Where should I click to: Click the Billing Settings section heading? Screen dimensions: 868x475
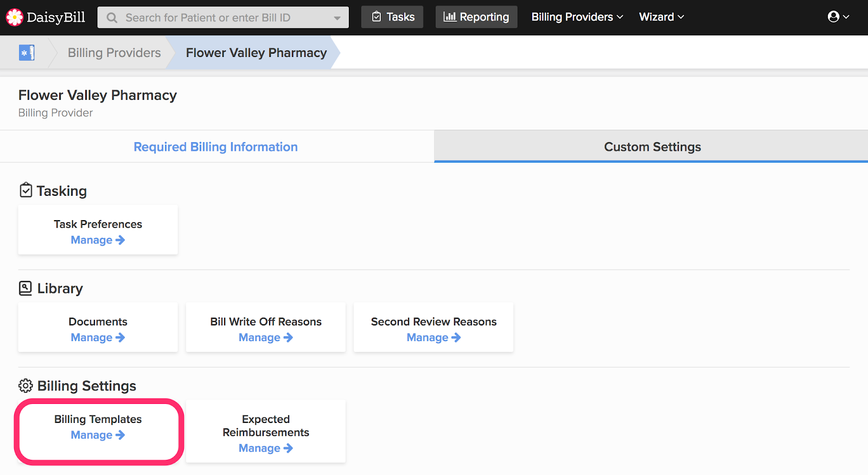87,386
